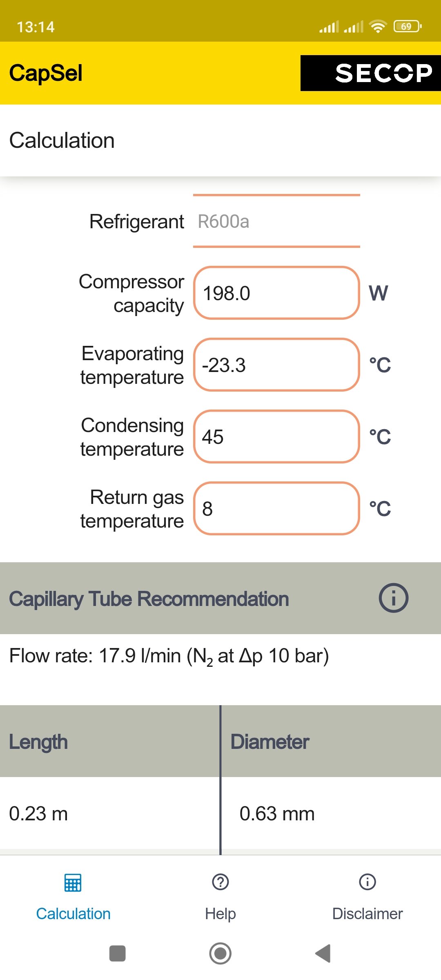The image size is (441, 980).
Task: Open the Refrigerant R600a selector
Action: [276, 221]
